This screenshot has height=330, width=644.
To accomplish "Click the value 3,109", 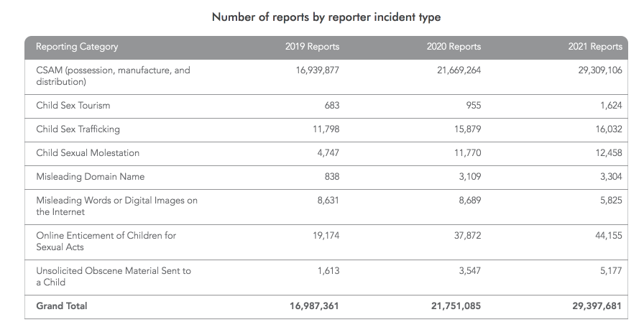I will [470, 177].
